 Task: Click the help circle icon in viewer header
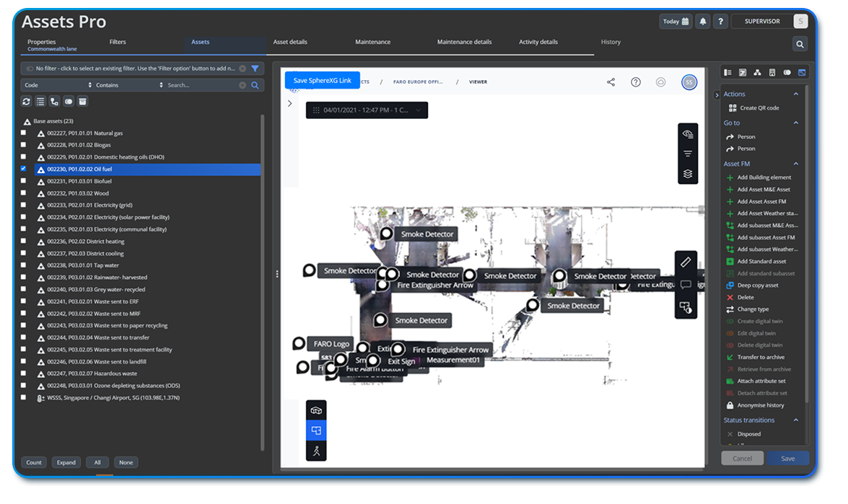click(636, 82)
